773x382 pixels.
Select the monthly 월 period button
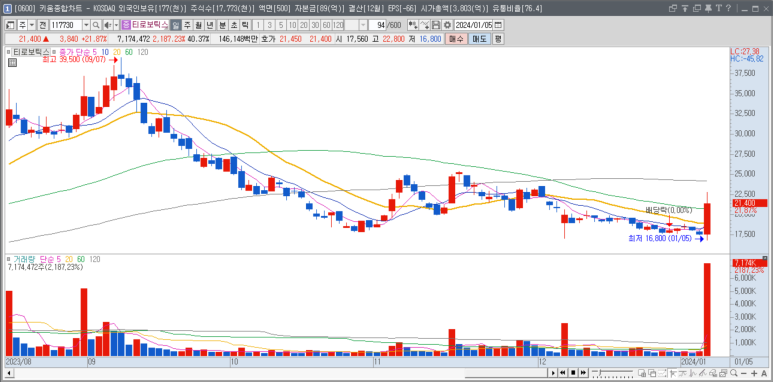(x=199, y=25)
